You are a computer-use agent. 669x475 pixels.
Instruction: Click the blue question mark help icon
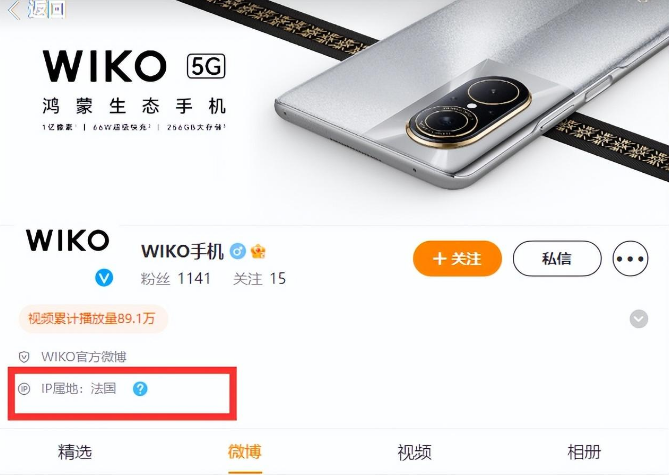coord(140,389)
